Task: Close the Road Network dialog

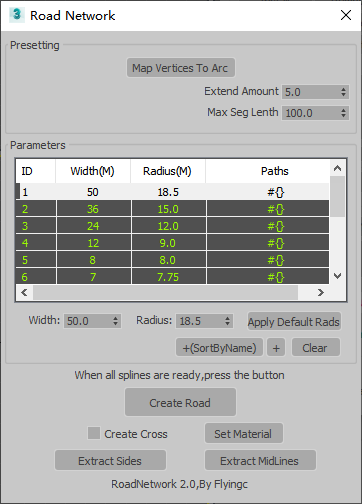Action: click(346, 15)
